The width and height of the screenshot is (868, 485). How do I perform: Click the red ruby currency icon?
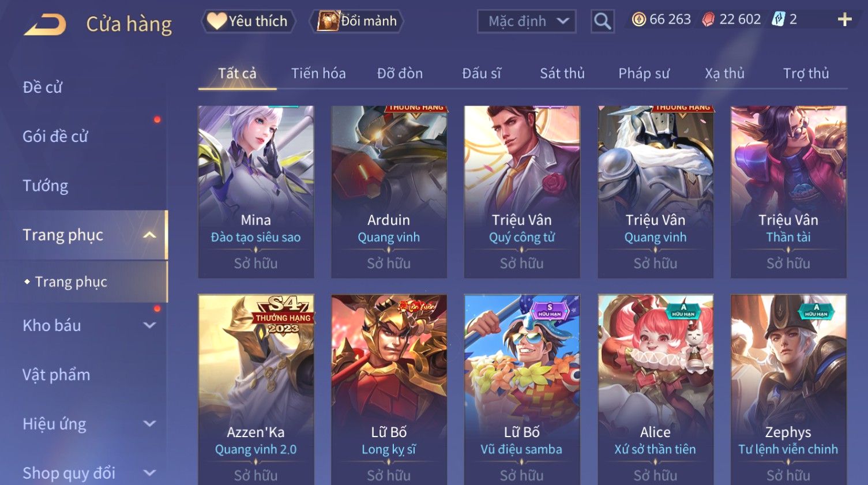(x=708, y=20)
